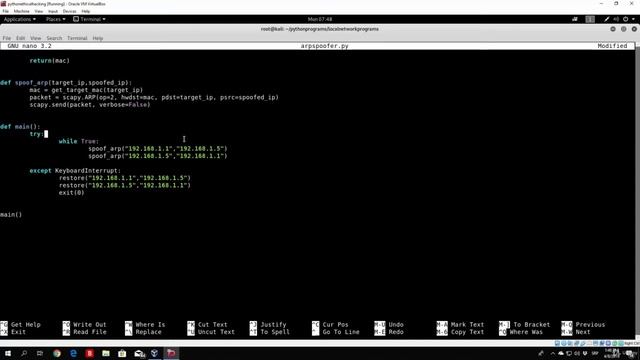Close the Kali terminal window

pyautogui.click(x=634, y=29)
